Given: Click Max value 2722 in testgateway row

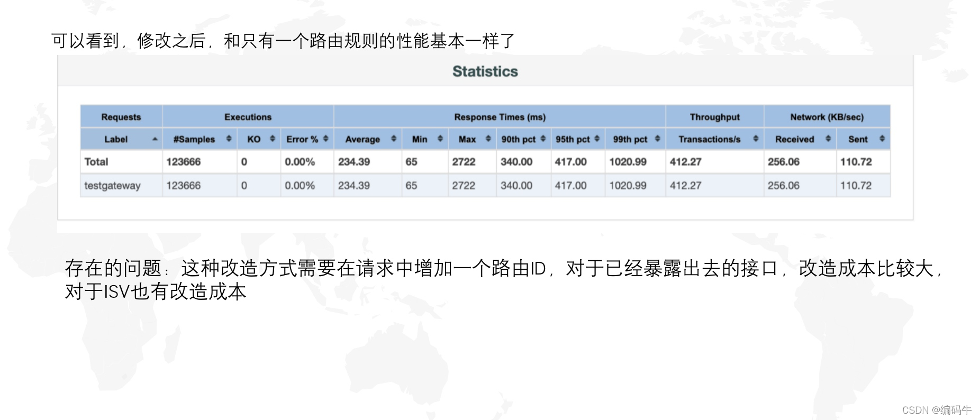Looking at the screenshot, I should click(x=464, y=186).
